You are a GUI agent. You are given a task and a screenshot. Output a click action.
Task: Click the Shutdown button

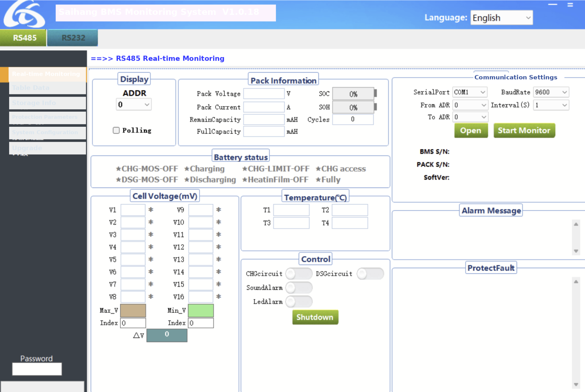(x=315, y=317)
